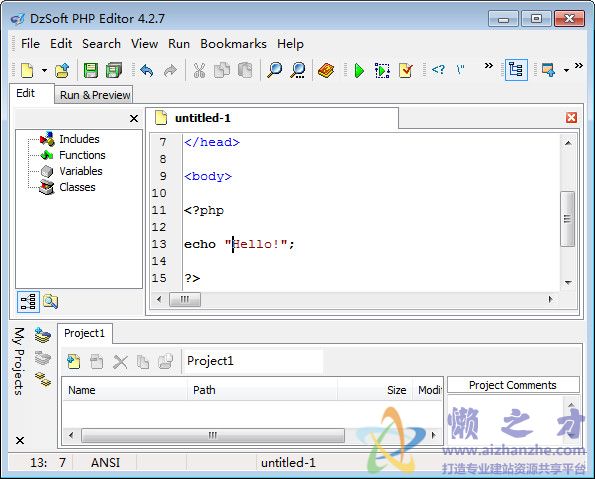Screen dimensions: 595x479
Task: Close the My Projects panel
Action: 20,440
